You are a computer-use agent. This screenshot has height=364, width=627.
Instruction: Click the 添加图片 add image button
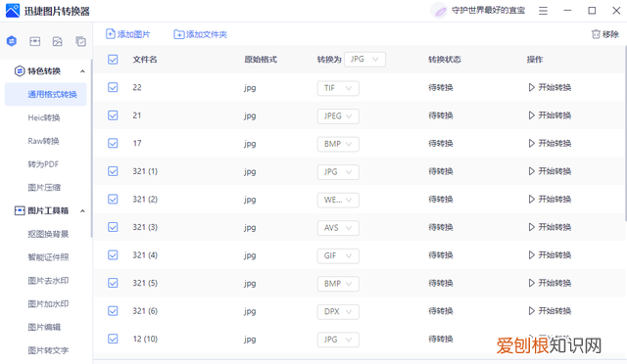pos(128,34)
